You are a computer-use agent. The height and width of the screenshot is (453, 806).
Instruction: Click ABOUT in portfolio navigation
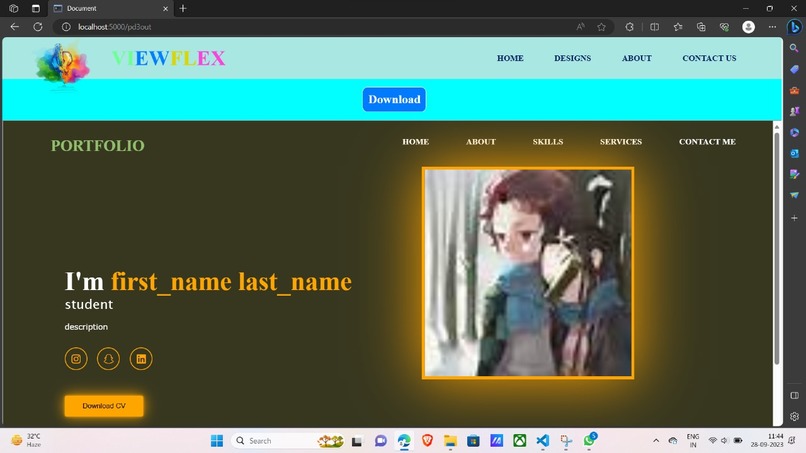(x=481, y=141)
